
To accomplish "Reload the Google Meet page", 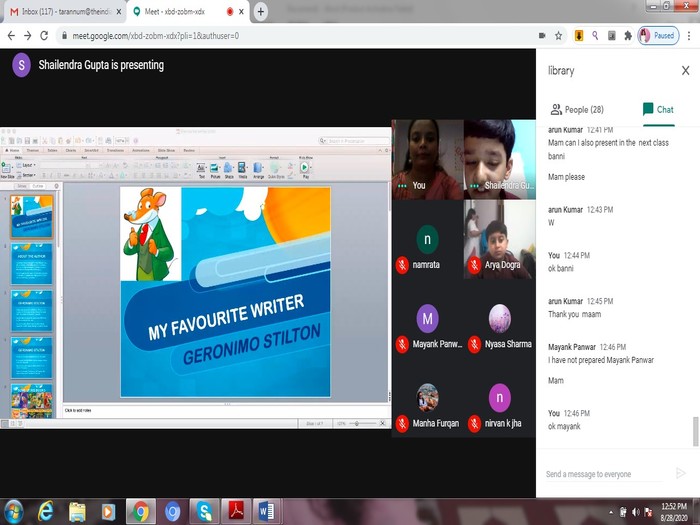I will 44,36.
